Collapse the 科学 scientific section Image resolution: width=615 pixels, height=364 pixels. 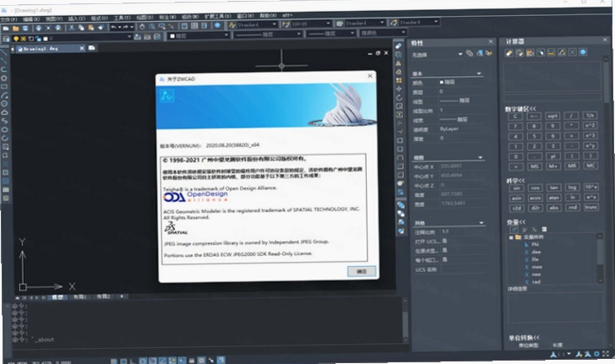pyautogui.click(x=516, y=181)
